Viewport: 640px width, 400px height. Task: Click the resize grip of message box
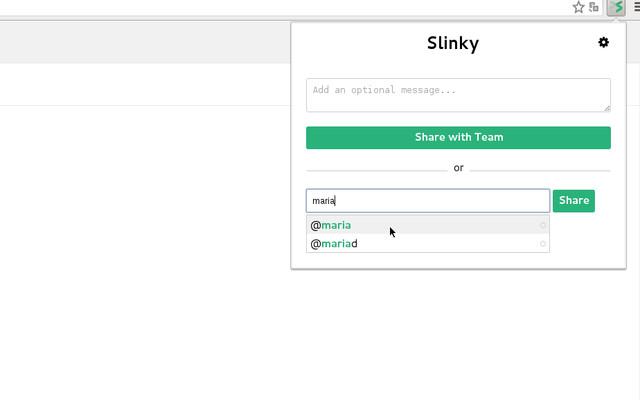[607, 108]
